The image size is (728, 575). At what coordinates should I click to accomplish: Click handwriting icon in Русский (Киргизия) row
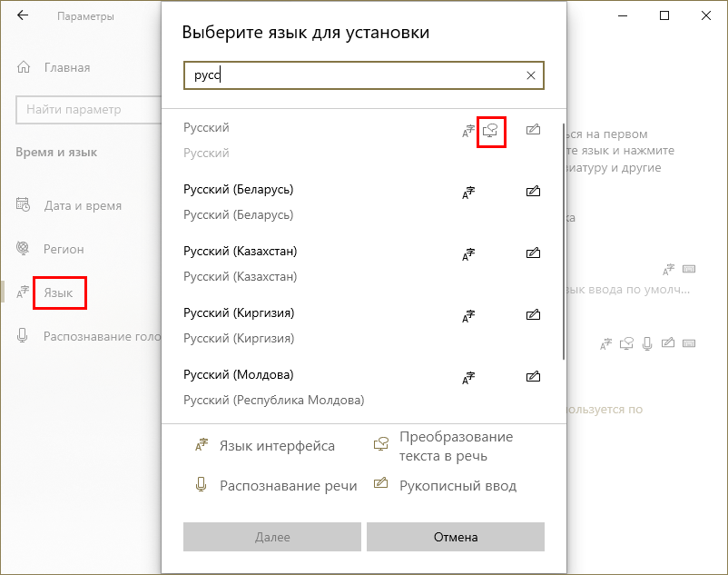[x=533, y=315]
